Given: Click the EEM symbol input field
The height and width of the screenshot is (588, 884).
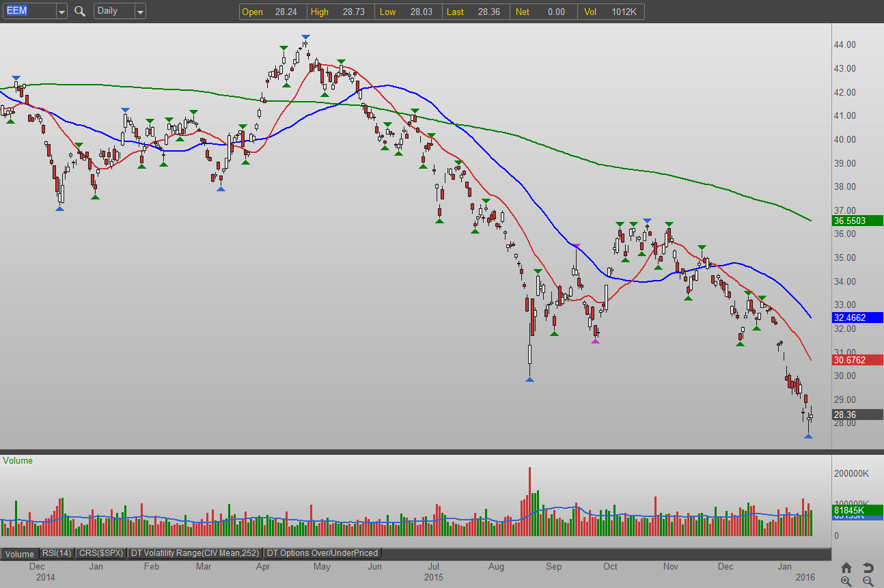Looking at the screenshot, I should 27,12.
